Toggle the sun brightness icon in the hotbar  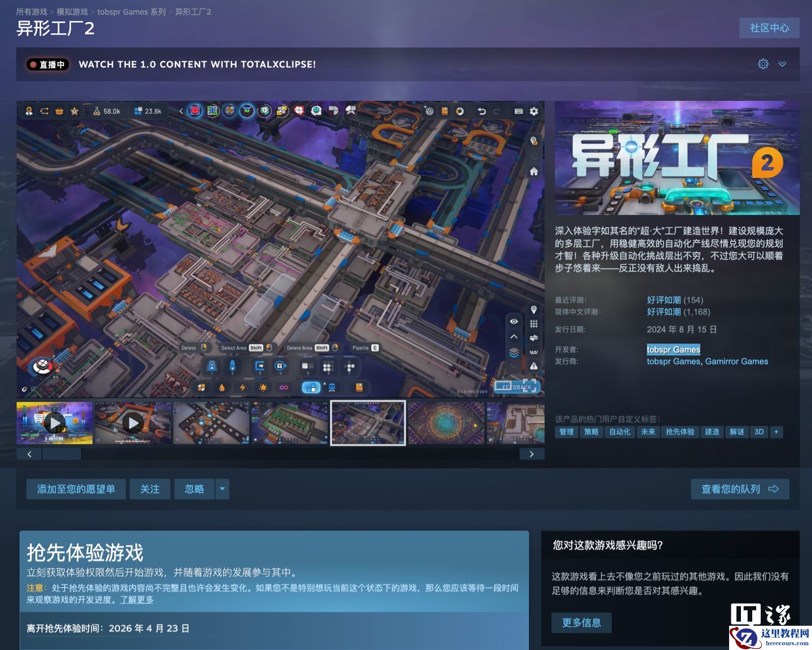coord(263,387)
